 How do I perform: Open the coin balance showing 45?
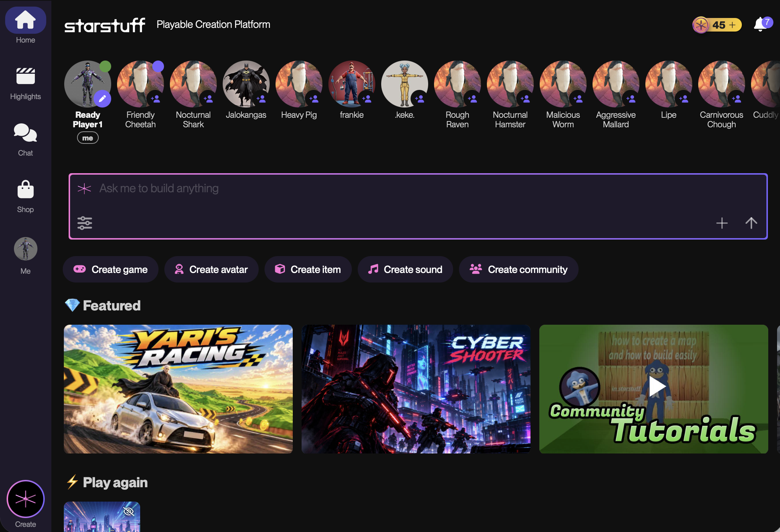pos(717,25)
